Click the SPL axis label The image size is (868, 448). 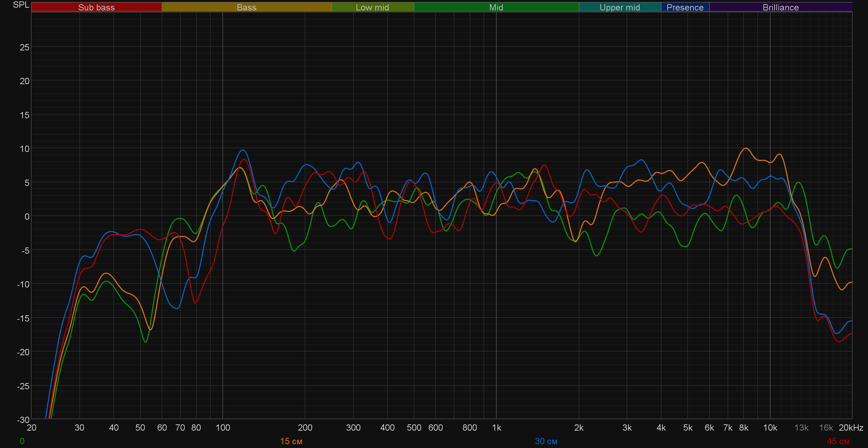pyautogui.click(x=21, y=5)
